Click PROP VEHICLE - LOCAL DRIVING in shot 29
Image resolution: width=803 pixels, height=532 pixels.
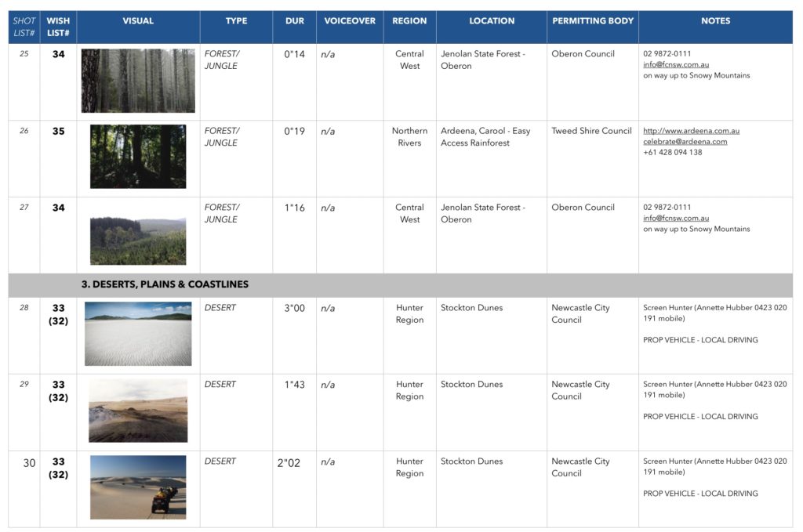[x=700, y=416]
